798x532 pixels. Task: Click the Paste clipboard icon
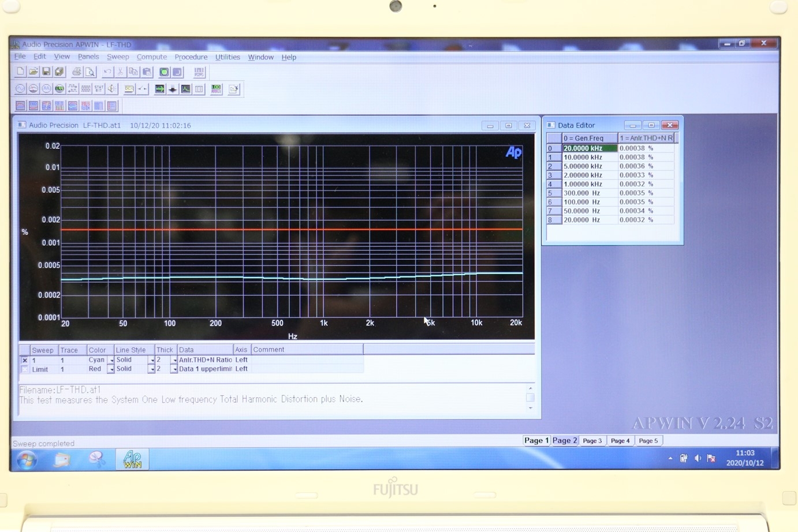(147, 72)
